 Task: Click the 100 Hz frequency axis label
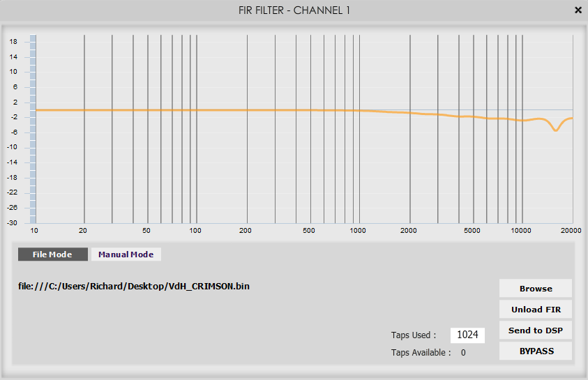point(195,231)
